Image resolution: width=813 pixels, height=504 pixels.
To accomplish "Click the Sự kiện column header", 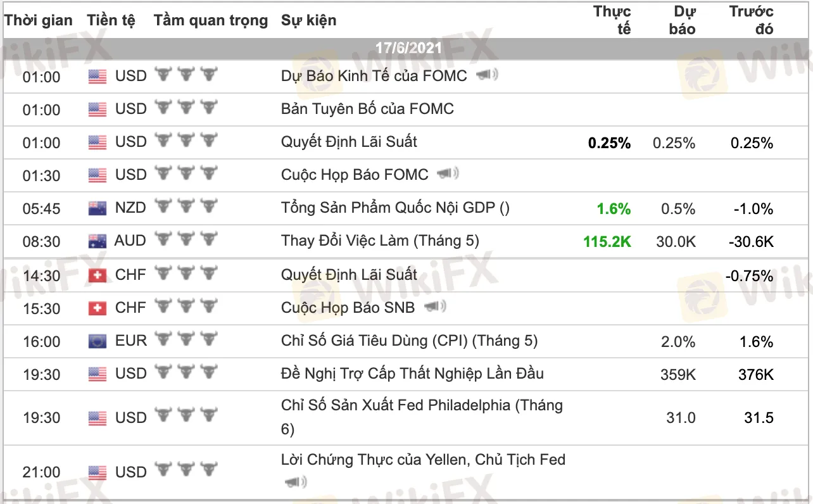I will pyautogui.click(x=309, y=20).
